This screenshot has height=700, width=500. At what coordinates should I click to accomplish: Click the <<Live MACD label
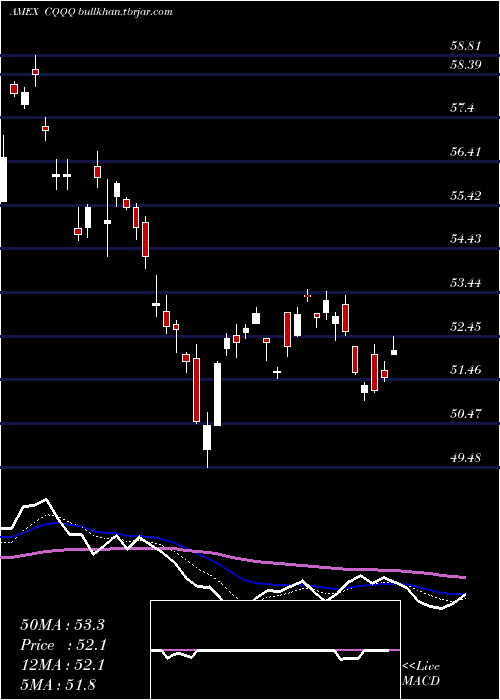click(421, 673)
